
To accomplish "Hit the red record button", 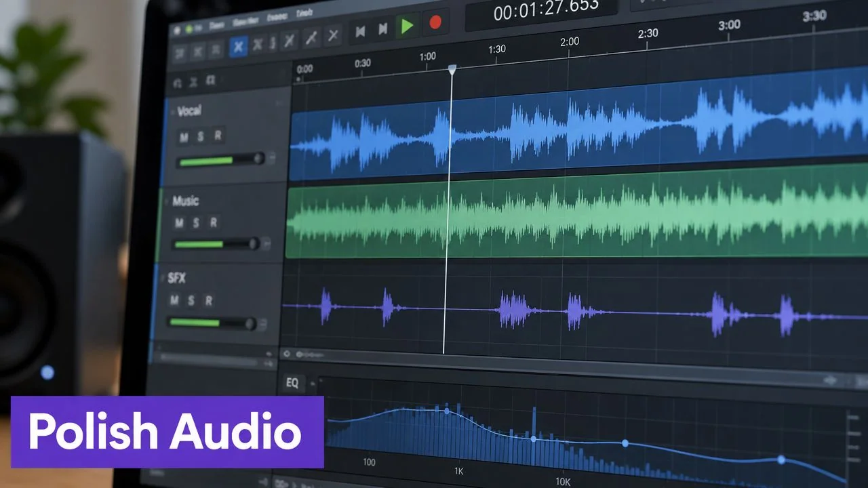I will (435, 24).
